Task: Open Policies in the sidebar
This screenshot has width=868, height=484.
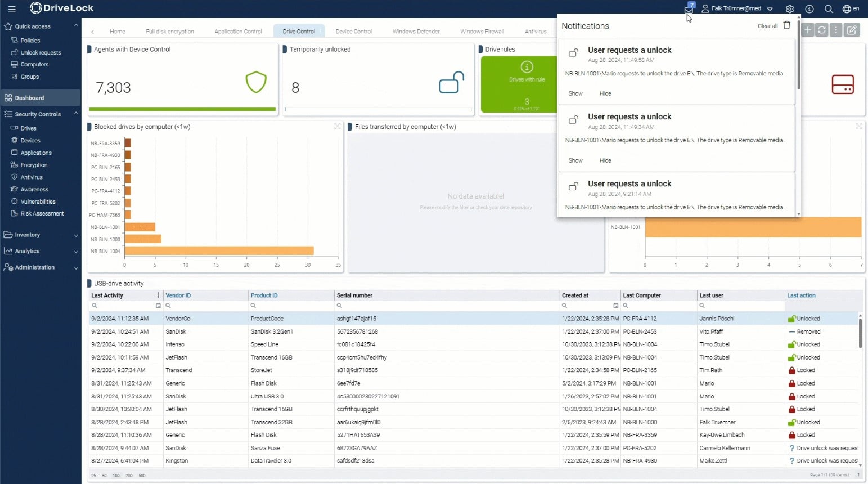Action: [30, 41]
